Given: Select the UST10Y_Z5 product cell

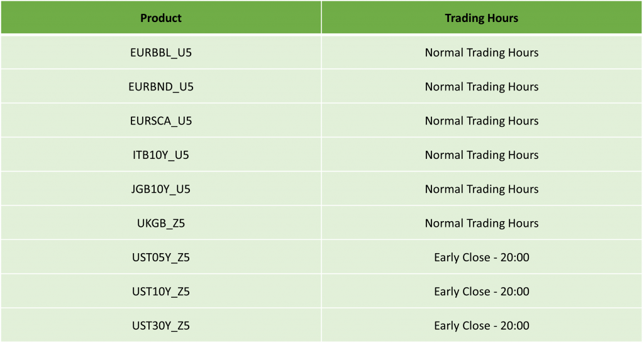Looking at the screenshot, I should pyautogui.click(x=161, y=291).
